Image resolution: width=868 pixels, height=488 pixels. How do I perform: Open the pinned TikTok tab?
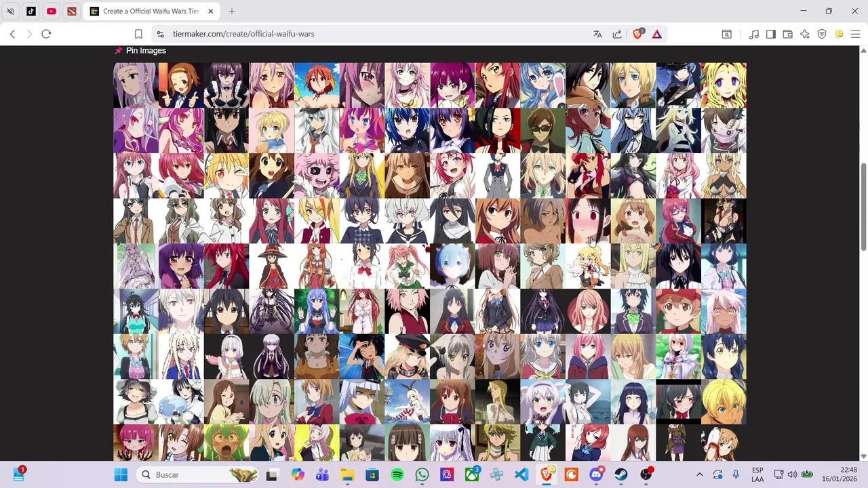[31, 12]
